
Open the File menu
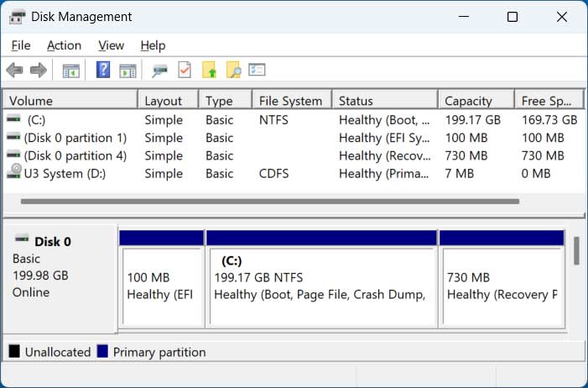coord(21,45)
